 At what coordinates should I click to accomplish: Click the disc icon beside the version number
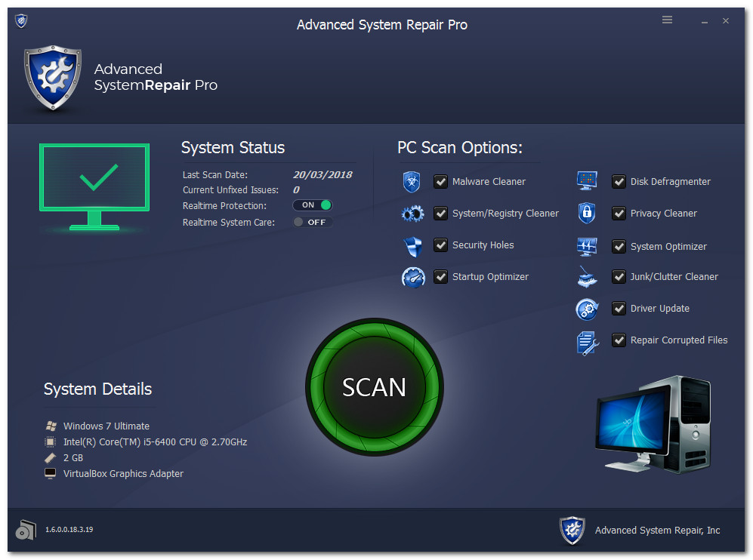click(x=26, y=530)
